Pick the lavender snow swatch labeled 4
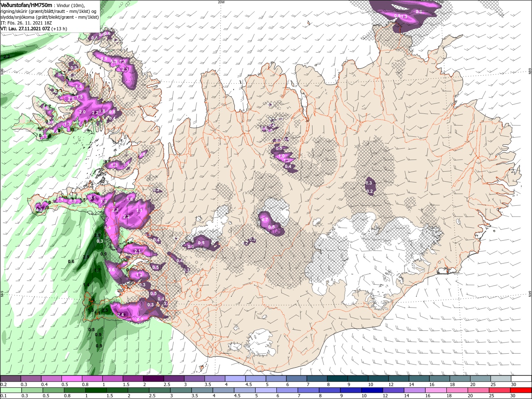The image size is (532, 399). (x=235, y=379)
